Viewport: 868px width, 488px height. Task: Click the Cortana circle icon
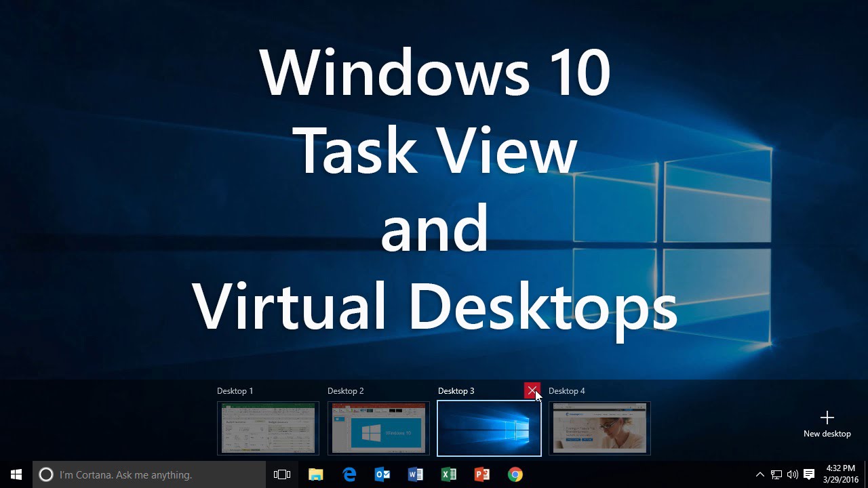(45, 474)
